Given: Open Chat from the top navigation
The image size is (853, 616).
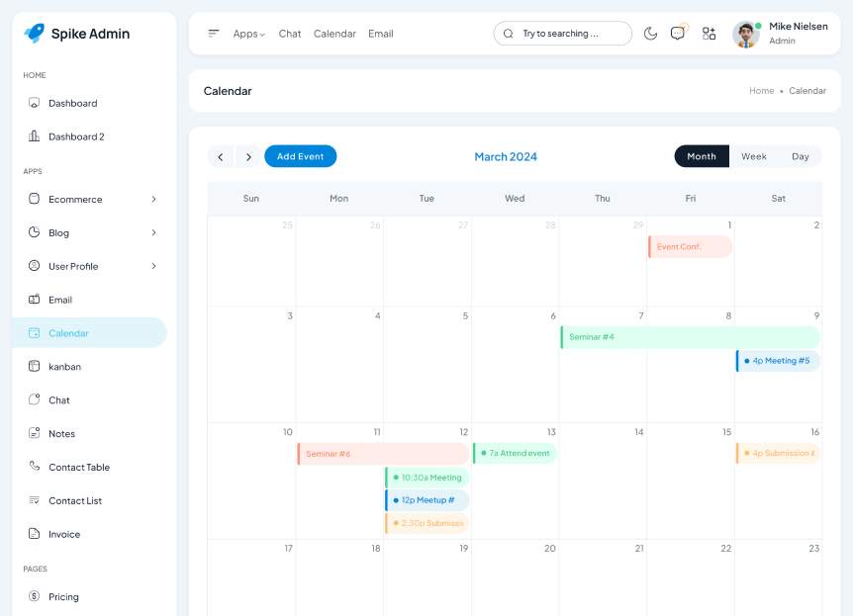Looking at the screenshot, I should coord(290,34).
